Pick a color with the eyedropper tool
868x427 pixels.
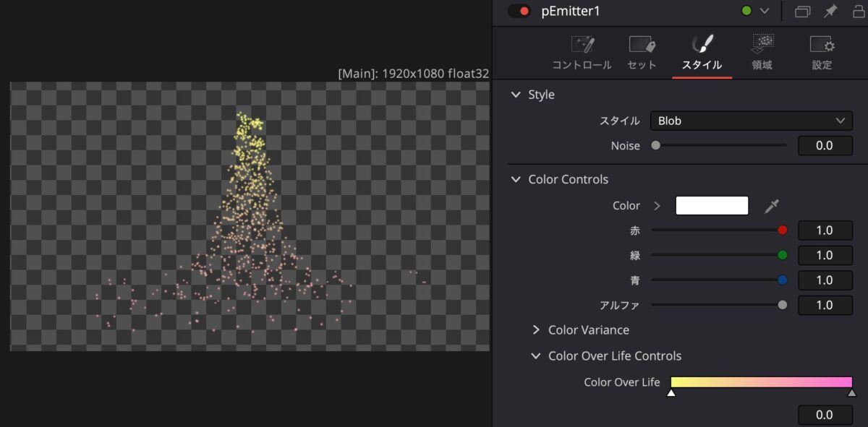[x=772, y=207]
